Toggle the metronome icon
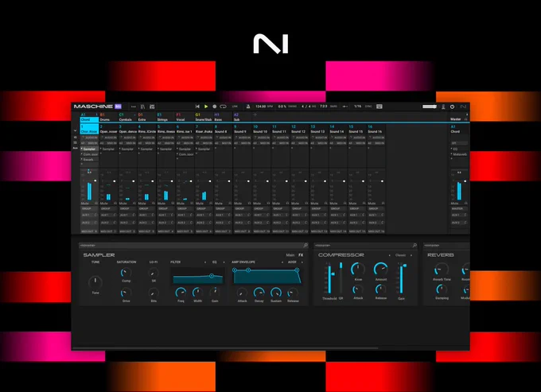This screenshot has width=541, height=392. point(247,107)
